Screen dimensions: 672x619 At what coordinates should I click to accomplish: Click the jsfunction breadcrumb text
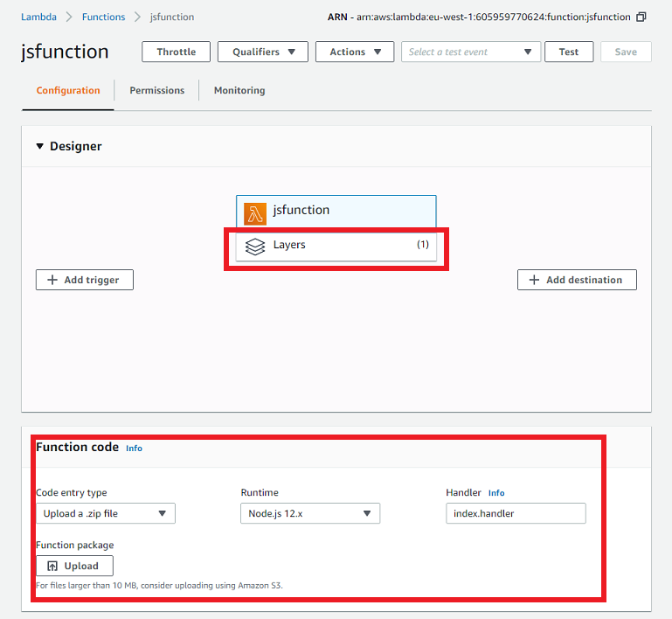(172, 17)
